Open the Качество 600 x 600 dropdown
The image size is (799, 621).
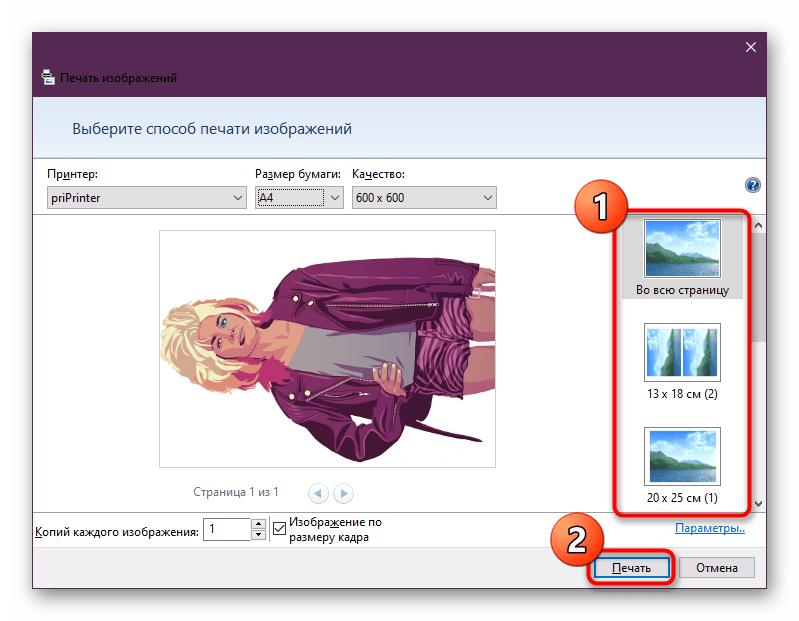(x=424, y=198)
